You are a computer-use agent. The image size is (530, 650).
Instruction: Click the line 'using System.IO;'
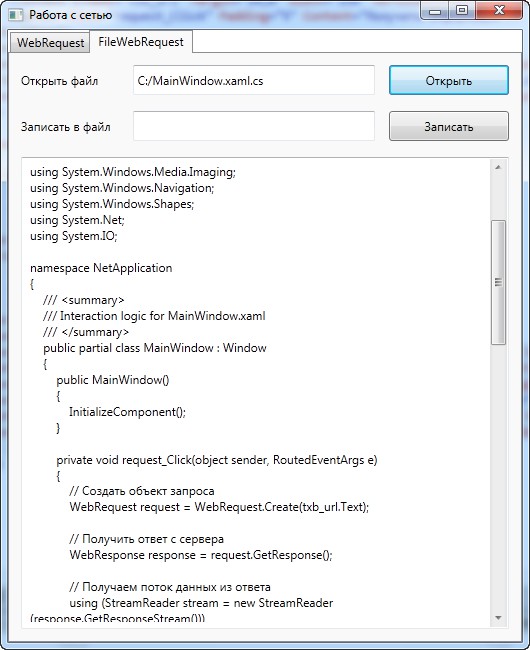click(74, 236)
